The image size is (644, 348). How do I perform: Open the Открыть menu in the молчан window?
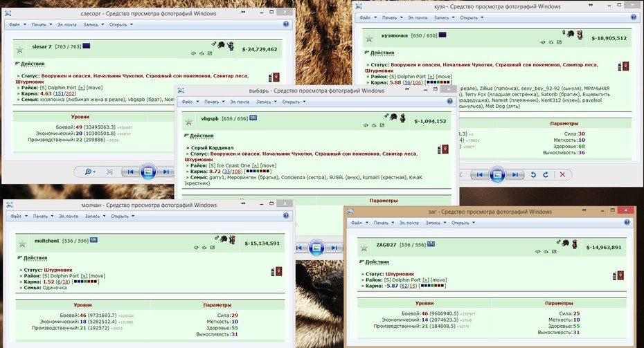(x=123, y=216)
